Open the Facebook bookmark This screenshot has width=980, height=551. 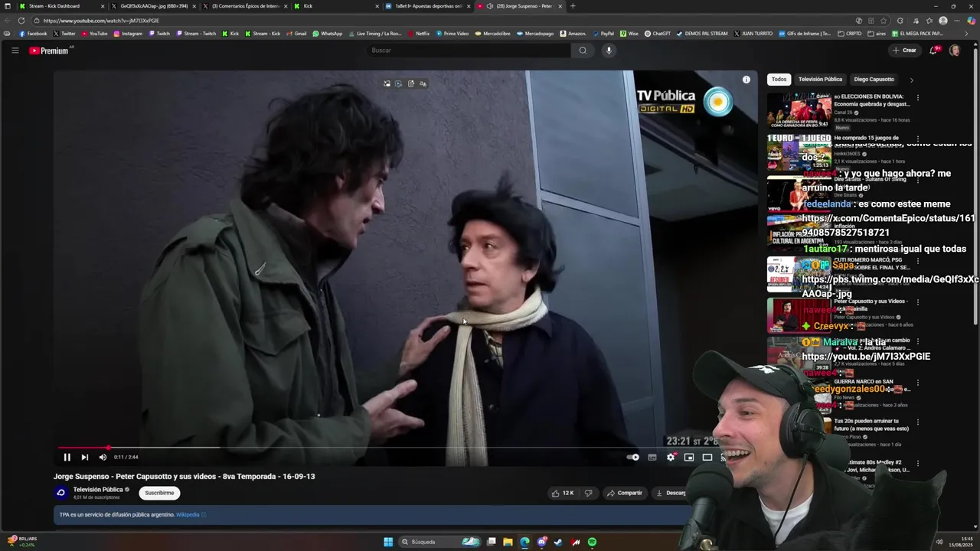[x=33, y=34]
